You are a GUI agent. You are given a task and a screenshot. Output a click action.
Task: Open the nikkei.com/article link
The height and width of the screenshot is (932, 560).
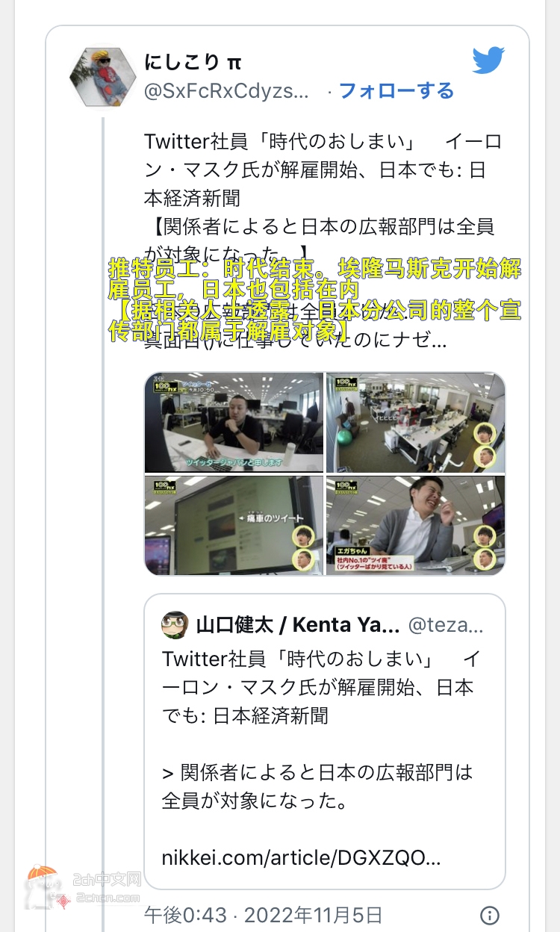click(301, 857)
